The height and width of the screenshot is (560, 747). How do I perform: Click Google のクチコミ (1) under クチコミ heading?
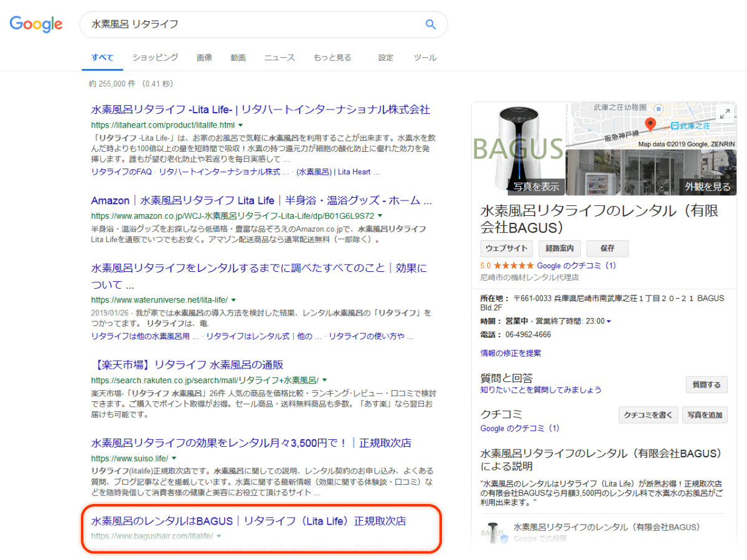pyautogui.click(x=520, y=428)
